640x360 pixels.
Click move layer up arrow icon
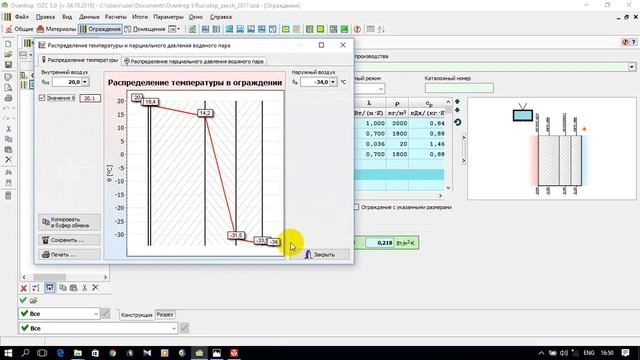[457, 101]
